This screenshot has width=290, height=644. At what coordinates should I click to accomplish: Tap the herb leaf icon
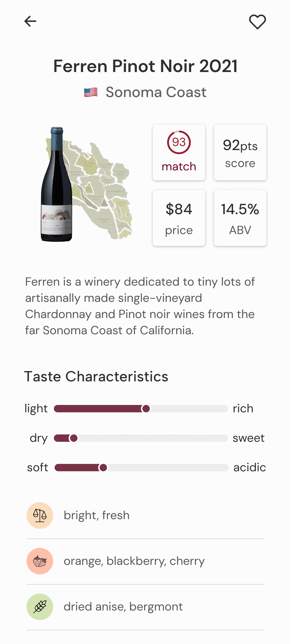point(40,607)
